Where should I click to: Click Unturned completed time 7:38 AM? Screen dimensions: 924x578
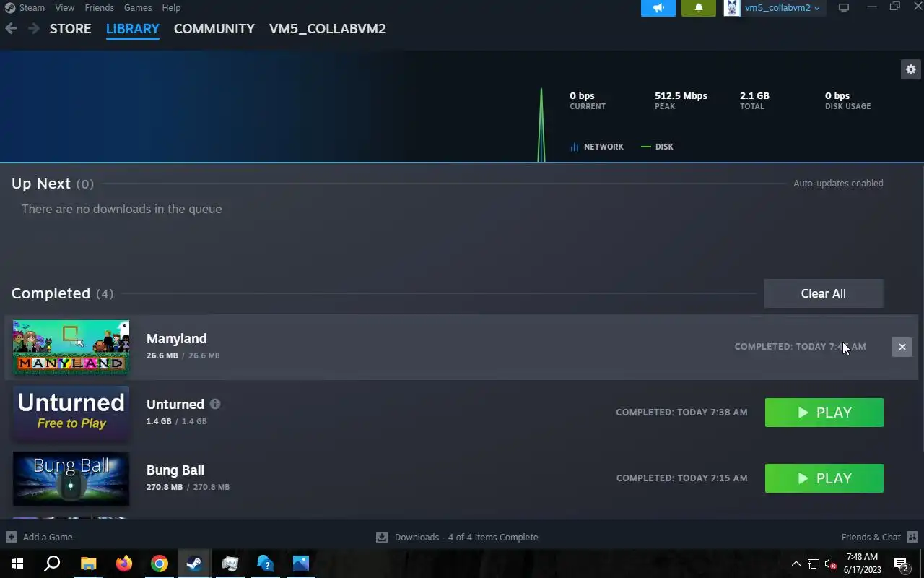click(681, 413)
